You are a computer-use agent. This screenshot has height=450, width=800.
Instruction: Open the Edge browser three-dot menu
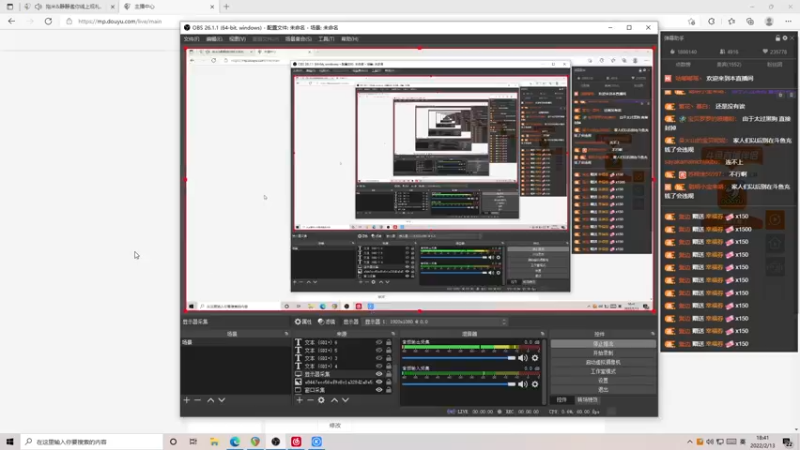point(788,21)
